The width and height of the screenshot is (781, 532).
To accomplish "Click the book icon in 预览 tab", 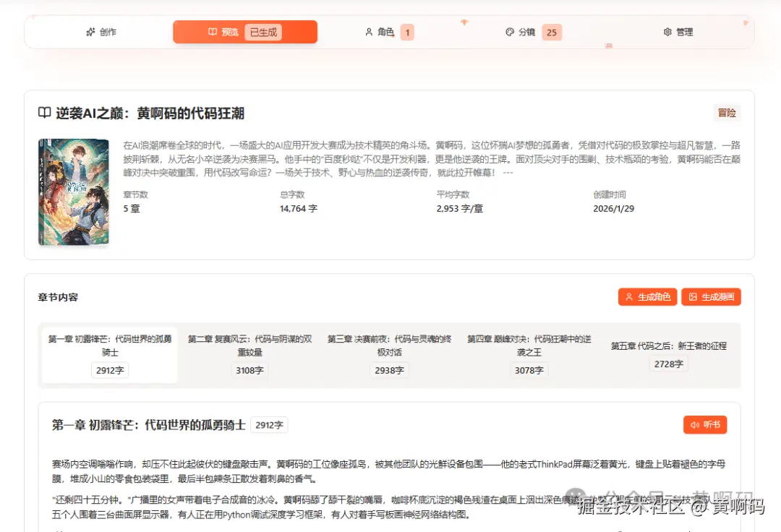I will (x=213, y=32).
